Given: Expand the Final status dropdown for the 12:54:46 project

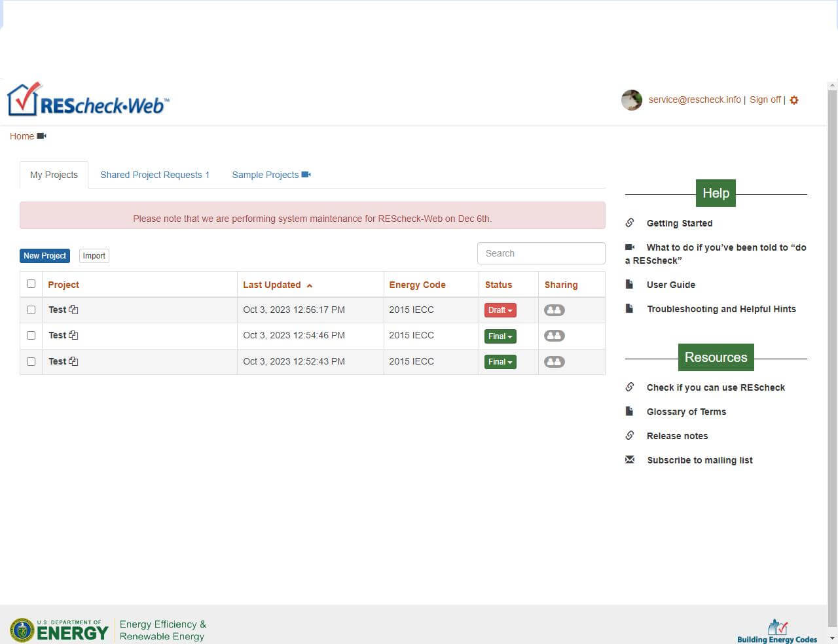Looking at the screenshot, I should [500, 336].
